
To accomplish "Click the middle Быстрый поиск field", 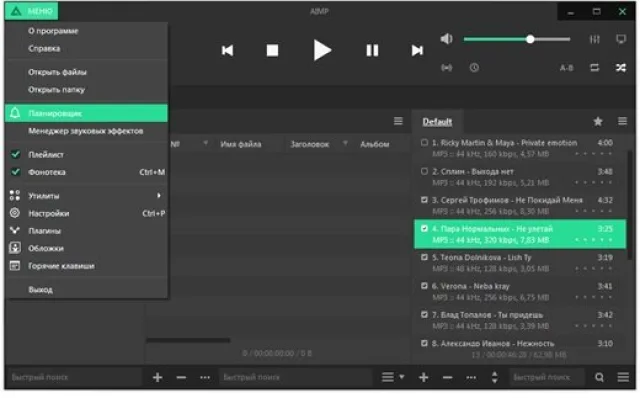I will click(296, 377).
